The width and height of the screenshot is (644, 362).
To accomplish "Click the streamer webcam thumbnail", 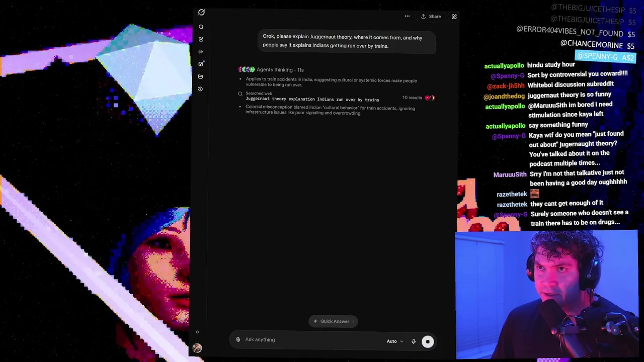I will coord(546,295).
